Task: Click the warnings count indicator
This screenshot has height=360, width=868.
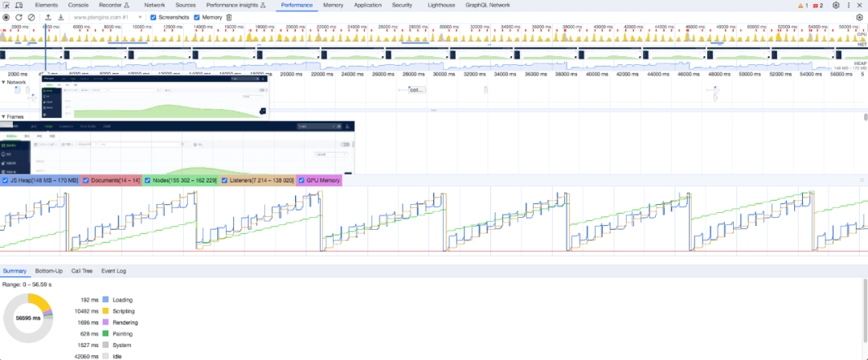Action: pos(803,5)
